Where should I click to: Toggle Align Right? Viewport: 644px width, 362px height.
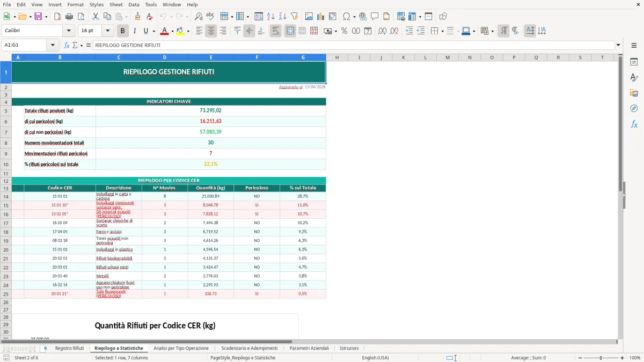(223, 31)
